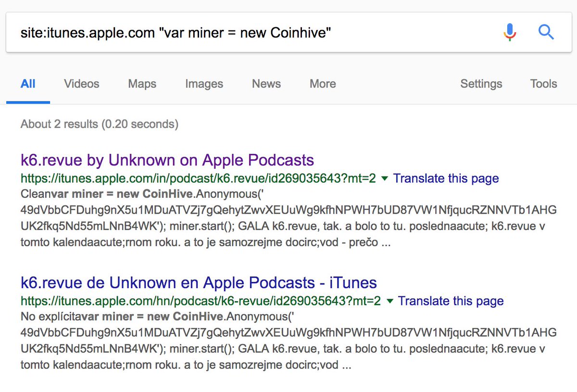Click the green URL with /hn/podcast/k6-revue
577x392 pixels.
[x=201, y=301]
